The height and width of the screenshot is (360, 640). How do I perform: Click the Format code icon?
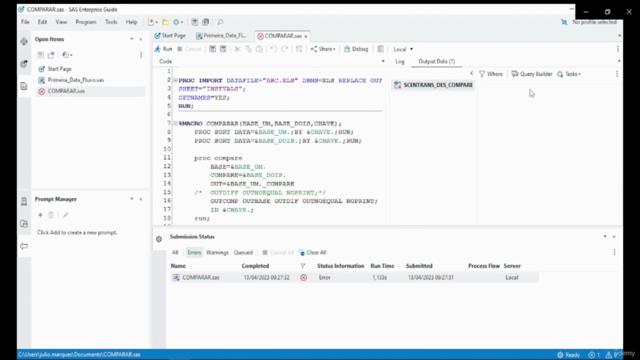299,49
